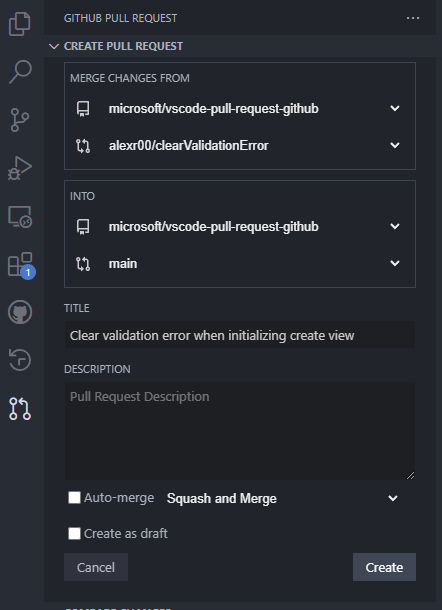Select the GitHub Pull Request activity icon
This screenshot has width=442, height=610.
20,408
